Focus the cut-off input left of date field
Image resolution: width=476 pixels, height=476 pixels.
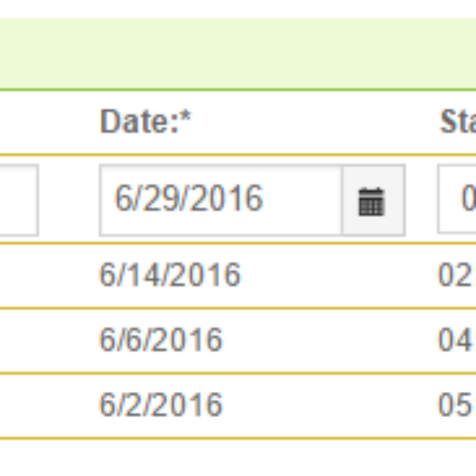click(19, 201)
